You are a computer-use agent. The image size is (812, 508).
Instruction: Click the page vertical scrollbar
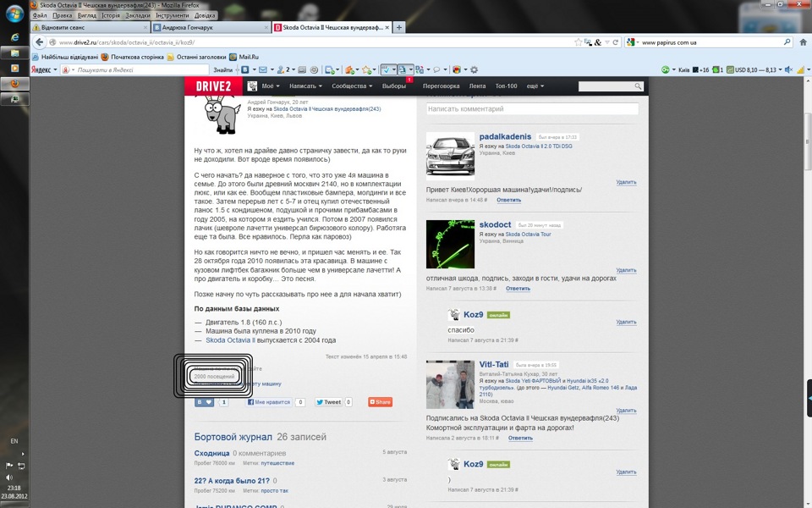[x=807, y=141]
